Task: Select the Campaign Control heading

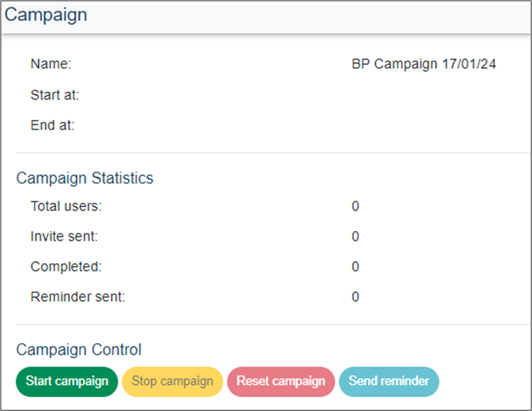Action: point(79,350)
